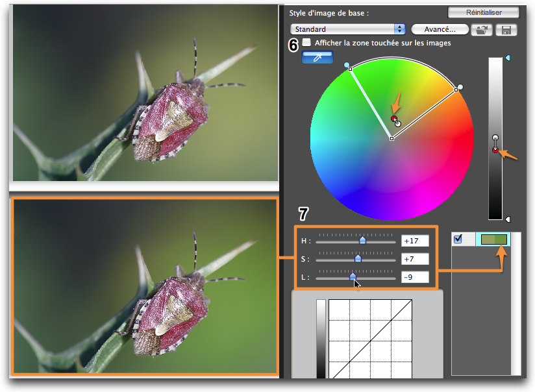
Task: Click the H value field +17
Action: pyautogui.click(x=415, y=241)
